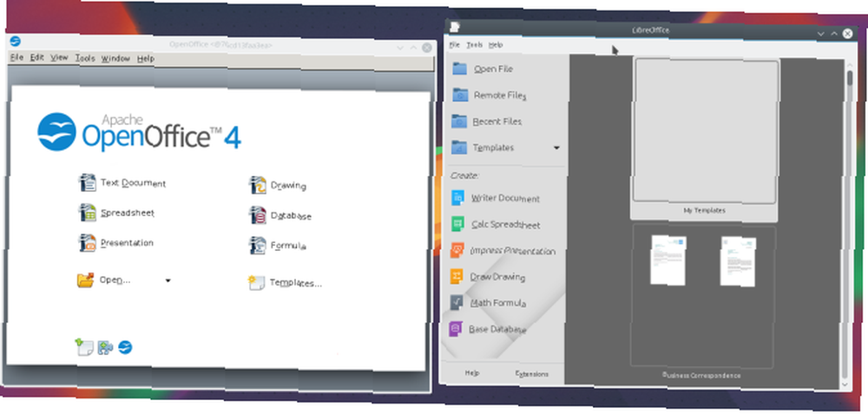Viewport: 868px width, 414px height.
Task: Open the File menu in OpenOffice
Action: 16,57
